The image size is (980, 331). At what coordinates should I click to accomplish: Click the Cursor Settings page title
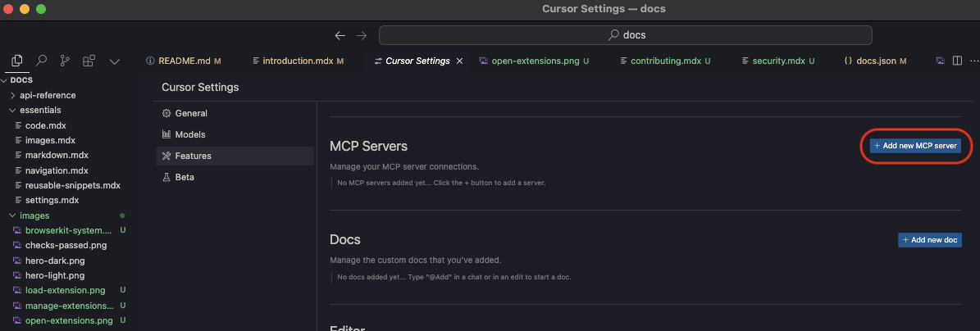pyautogui.click(x=200, y=88)
